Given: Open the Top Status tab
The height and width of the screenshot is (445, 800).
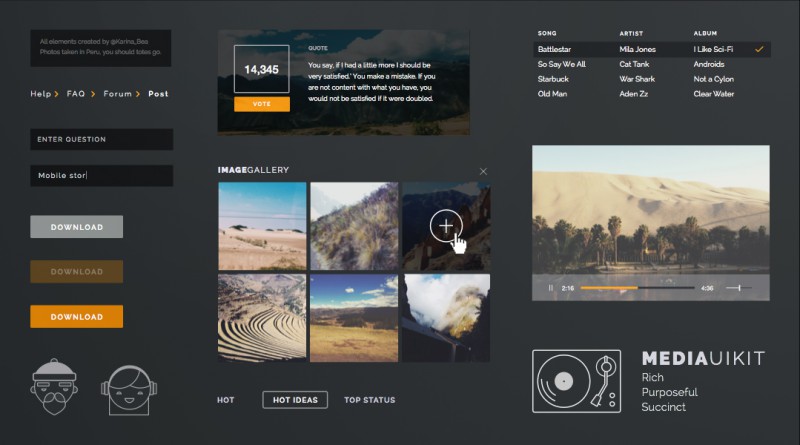Looking at the screenshot, I should (x=369, y=400).
